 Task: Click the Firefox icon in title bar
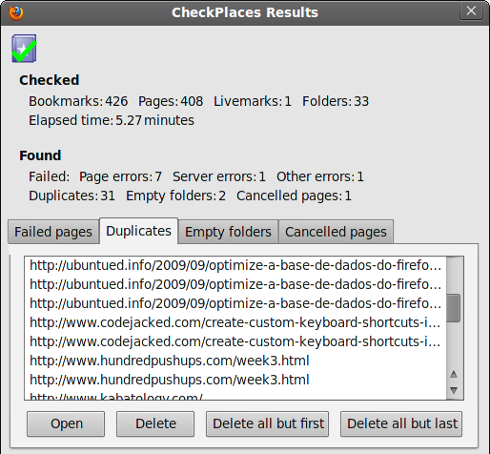tap(16, 13)
